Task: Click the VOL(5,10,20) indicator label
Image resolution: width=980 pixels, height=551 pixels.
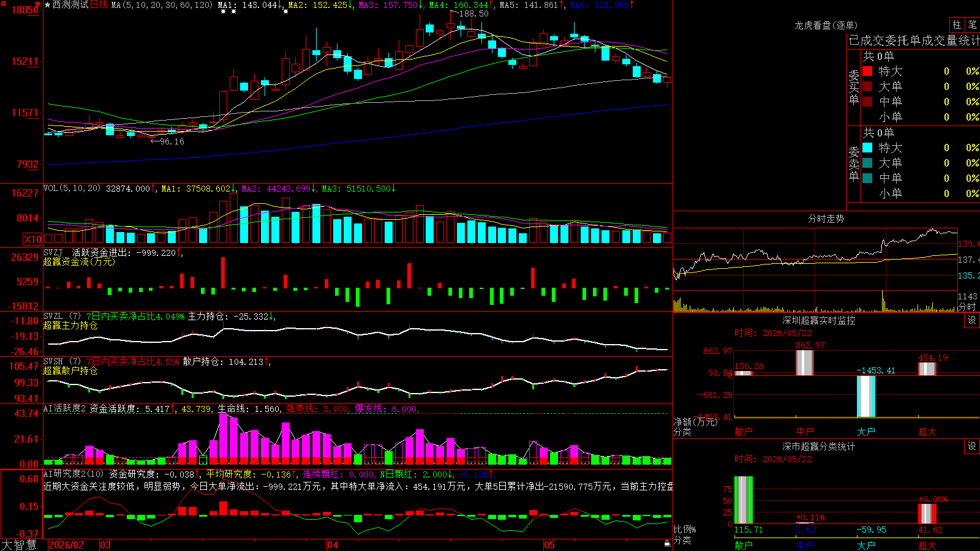Action: pyautogui.click(x=72, y=189)
